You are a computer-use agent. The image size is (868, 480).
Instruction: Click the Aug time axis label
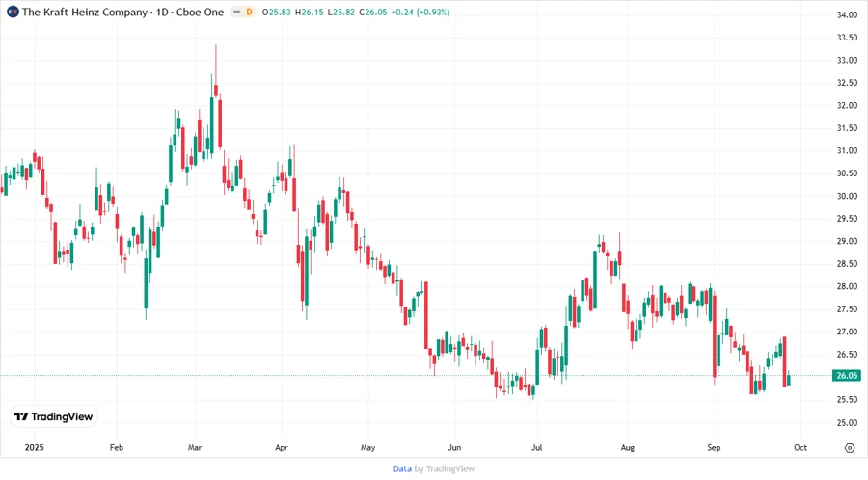click(627, 447)
